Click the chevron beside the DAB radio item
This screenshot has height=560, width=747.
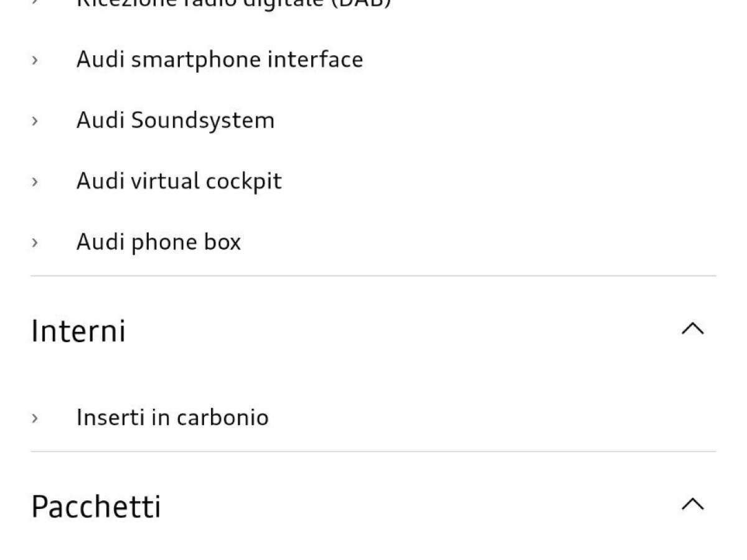(35, 2)
